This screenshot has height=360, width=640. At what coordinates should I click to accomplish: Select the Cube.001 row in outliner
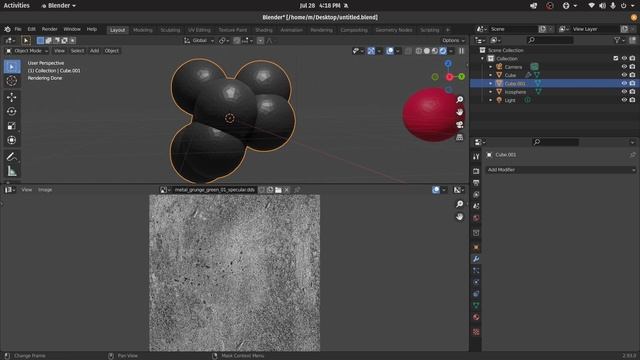click(x=555, y=83)
